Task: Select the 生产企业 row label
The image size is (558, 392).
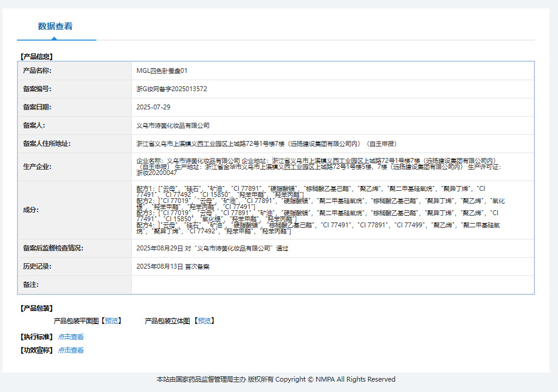Action: coord(37,167)
